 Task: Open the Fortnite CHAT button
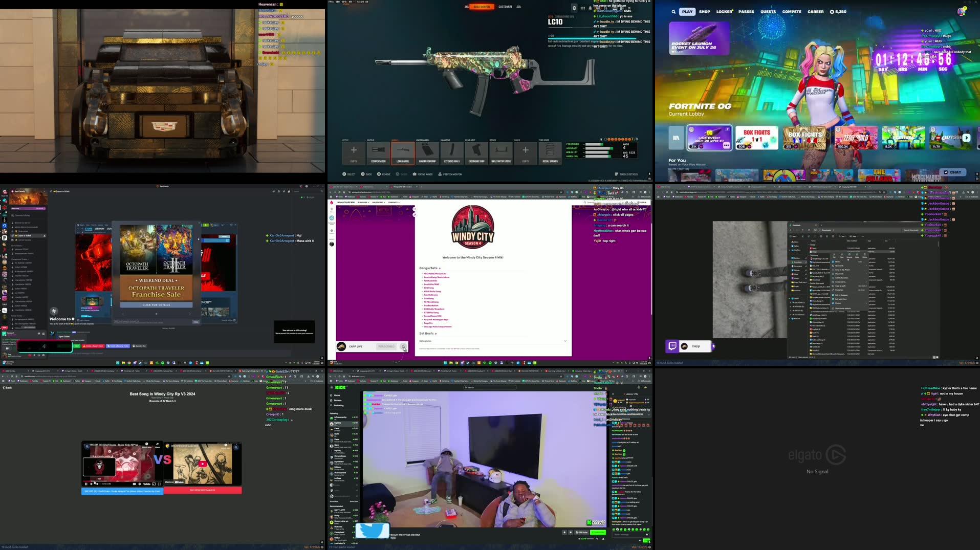pyautogui.click(x=952, y=172)
